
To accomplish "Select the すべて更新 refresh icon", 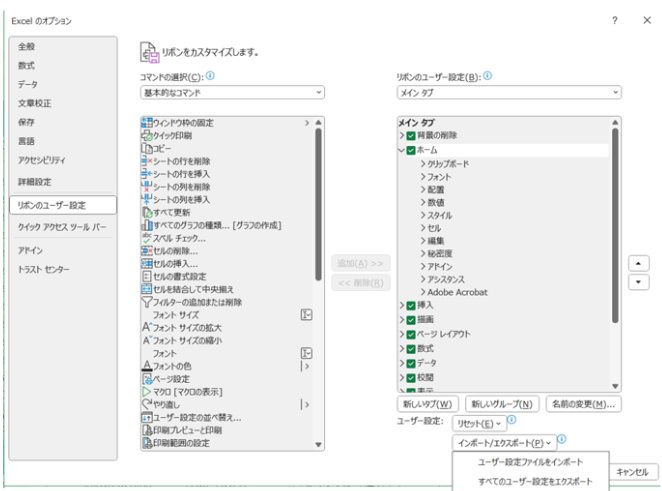I will tap(146, 213).
